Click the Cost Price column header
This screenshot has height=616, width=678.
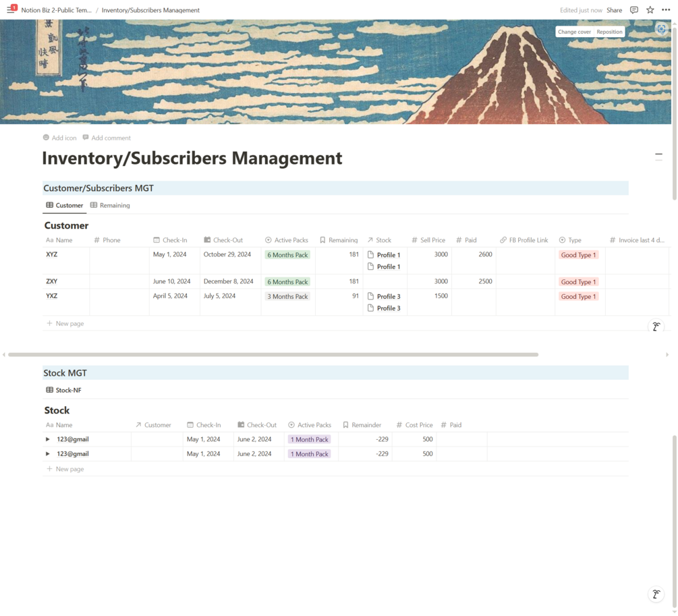415,425
